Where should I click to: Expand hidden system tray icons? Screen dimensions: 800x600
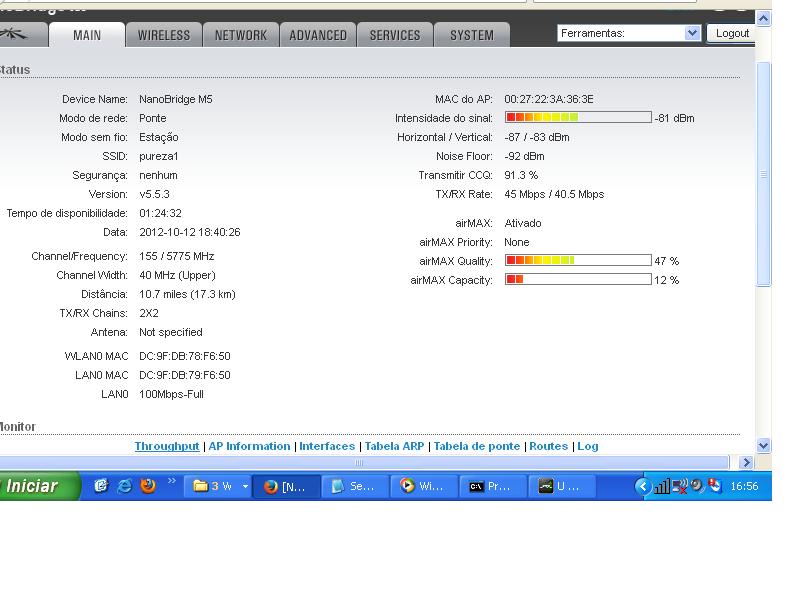(x=643, y=486)
